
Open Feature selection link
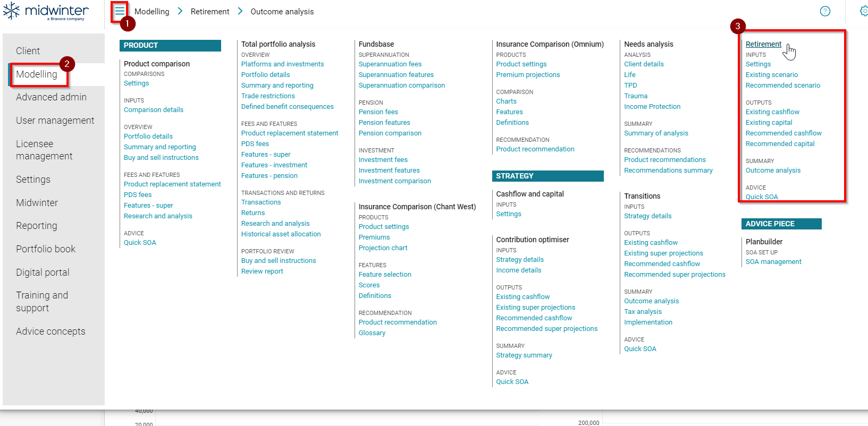click(385, 275)
